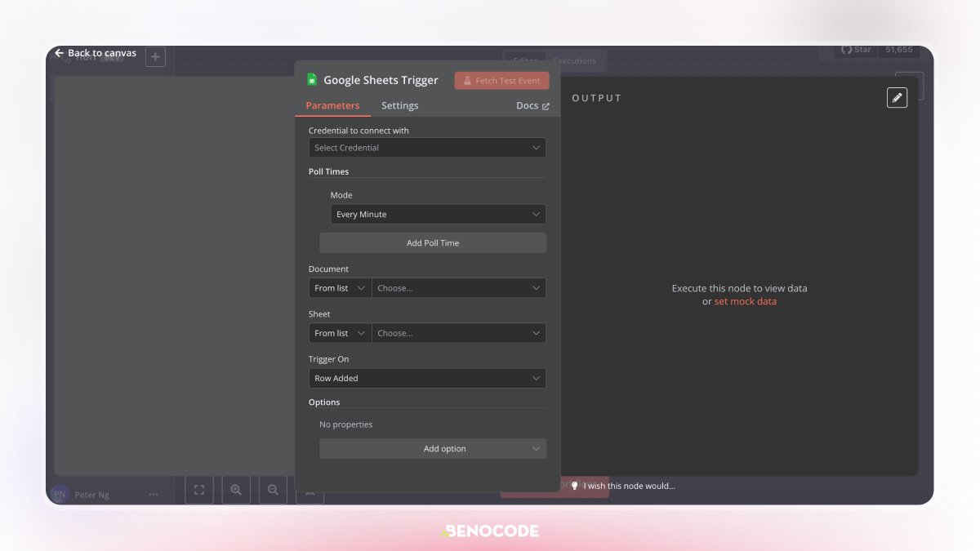Open the Docs external link
Image resolution: width=980 pixels, height=551 pixels.
pyautogui.click(x=532, y=106)
